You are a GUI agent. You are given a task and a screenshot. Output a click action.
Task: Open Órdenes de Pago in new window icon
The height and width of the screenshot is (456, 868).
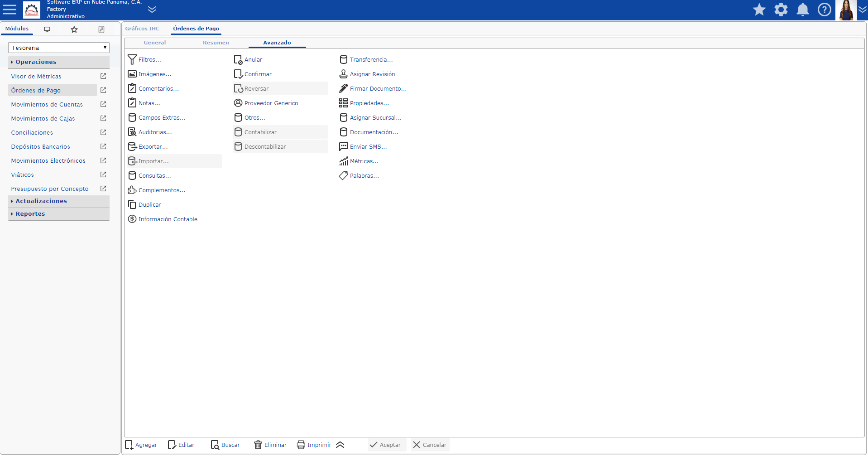tap(103, 90)
